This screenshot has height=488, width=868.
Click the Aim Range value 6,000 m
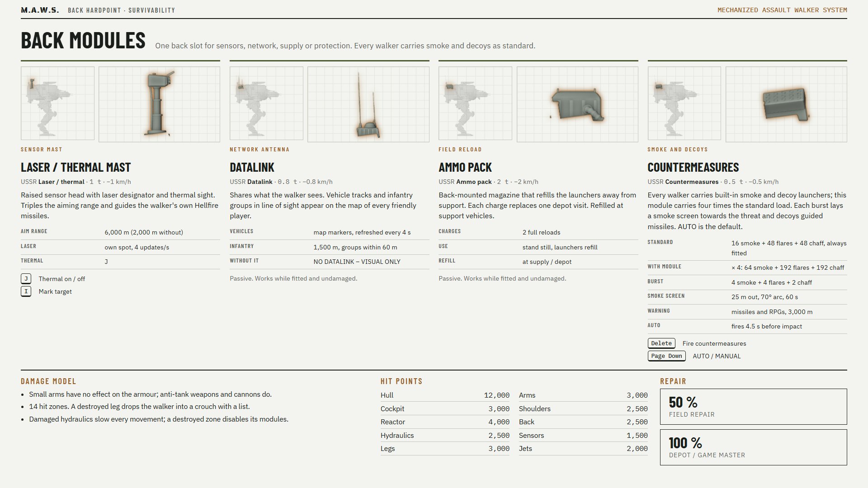pyautogui.click(x=144, y=232)
